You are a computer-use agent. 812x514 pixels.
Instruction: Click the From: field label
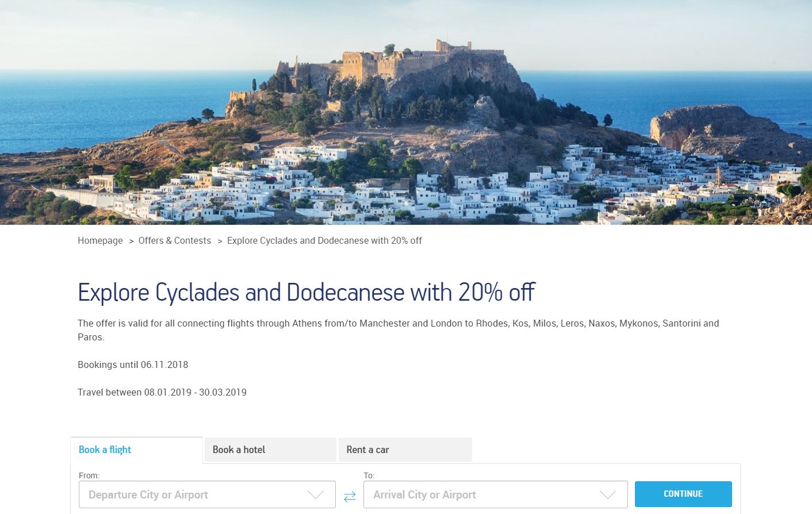89,475
